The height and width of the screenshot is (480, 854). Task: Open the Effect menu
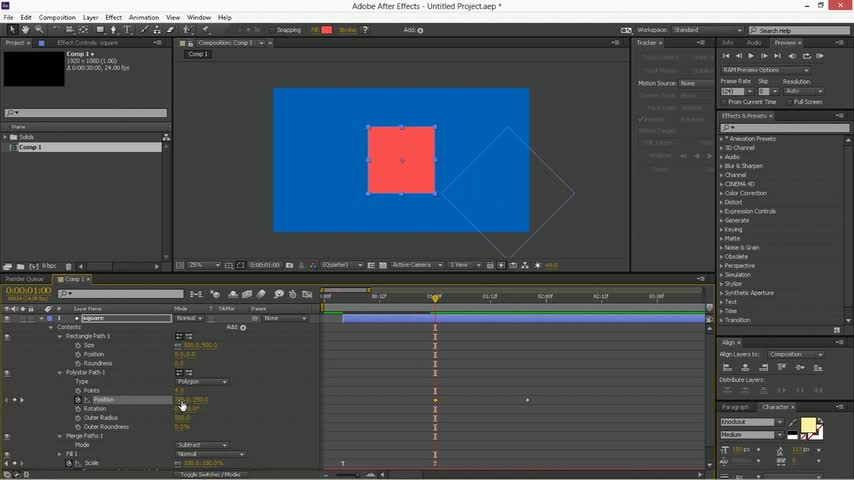click(113, 17)
